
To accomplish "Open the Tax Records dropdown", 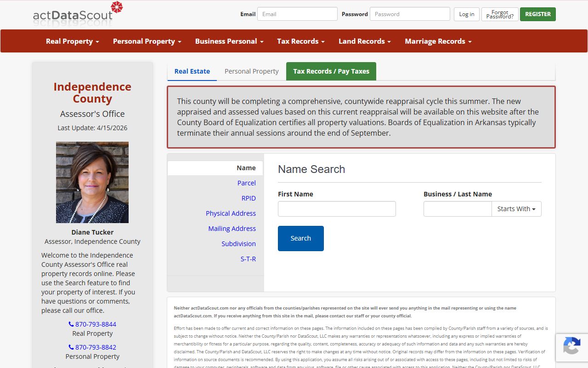I will coord(301,41).
